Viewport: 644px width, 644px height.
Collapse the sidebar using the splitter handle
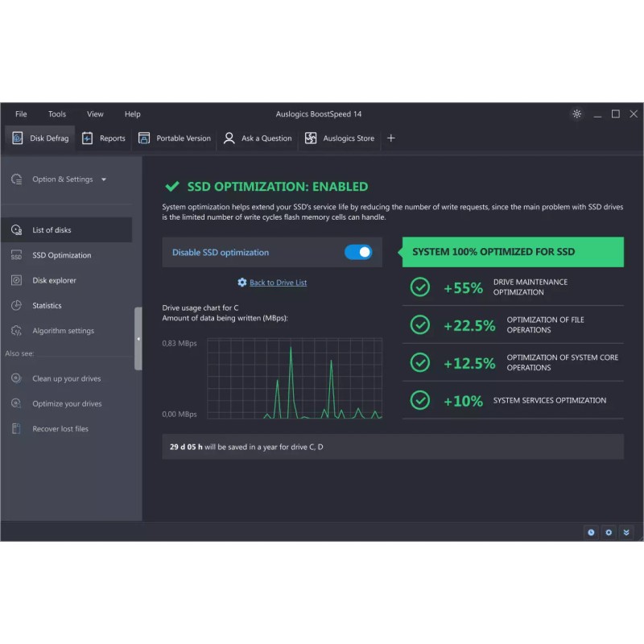point(138,338)
